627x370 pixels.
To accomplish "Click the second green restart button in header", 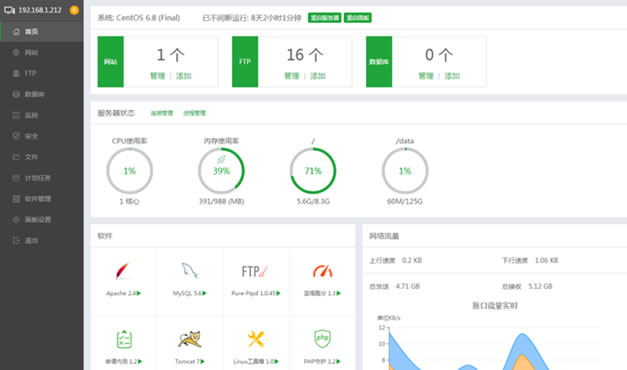I will coord(358,18).
